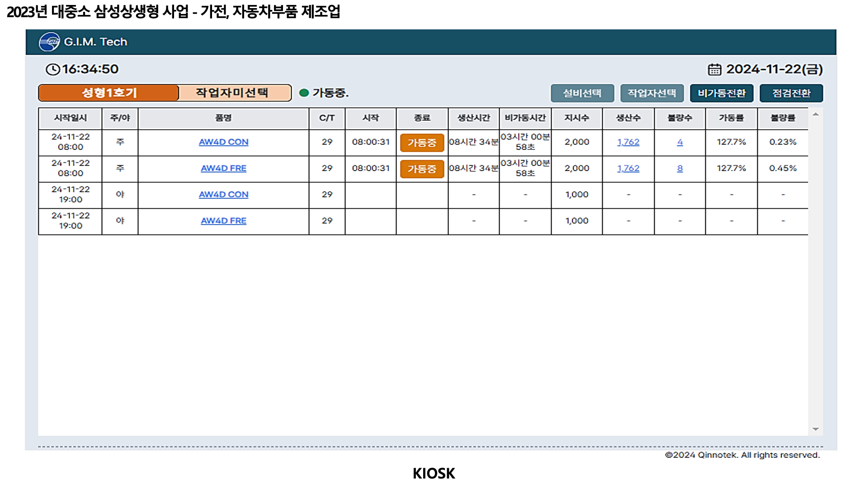The height and width of the screenshot is (488, 868).
Task: Open the defect count link showing 8
Action: [x=679, y=168]
